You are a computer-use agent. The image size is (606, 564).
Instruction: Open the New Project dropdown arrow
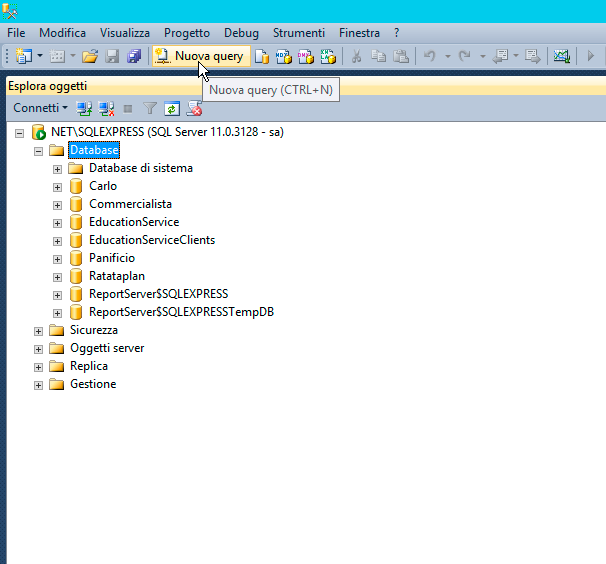(x=40, y=56)
